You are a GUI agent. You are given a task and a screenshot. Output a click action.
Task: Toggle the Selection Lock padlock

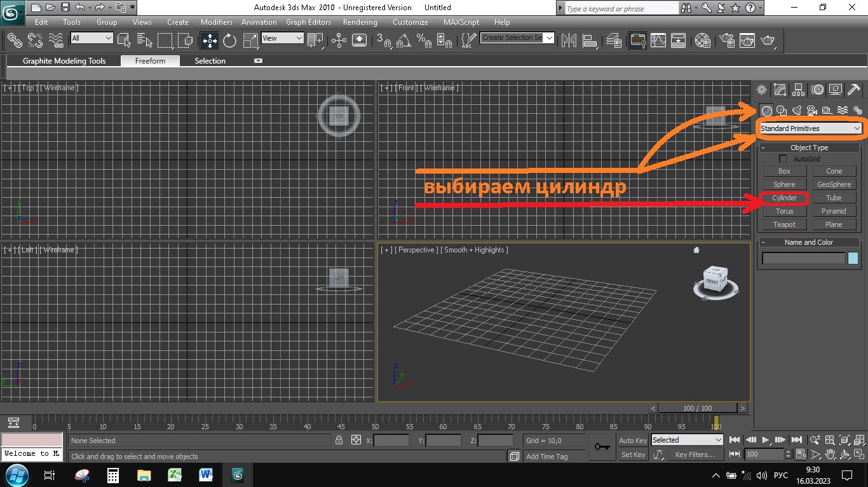click(x=339, y=440)
